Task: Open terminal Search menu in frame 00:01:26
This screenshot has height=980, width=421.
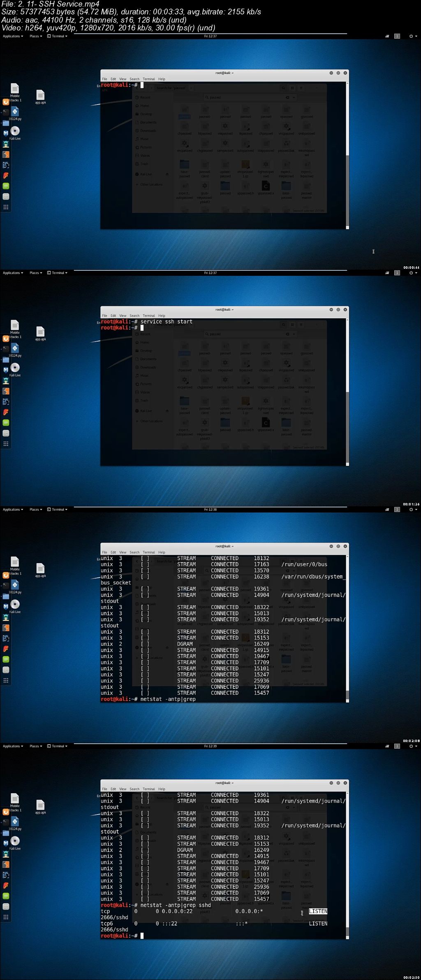Action: (134, 316)
